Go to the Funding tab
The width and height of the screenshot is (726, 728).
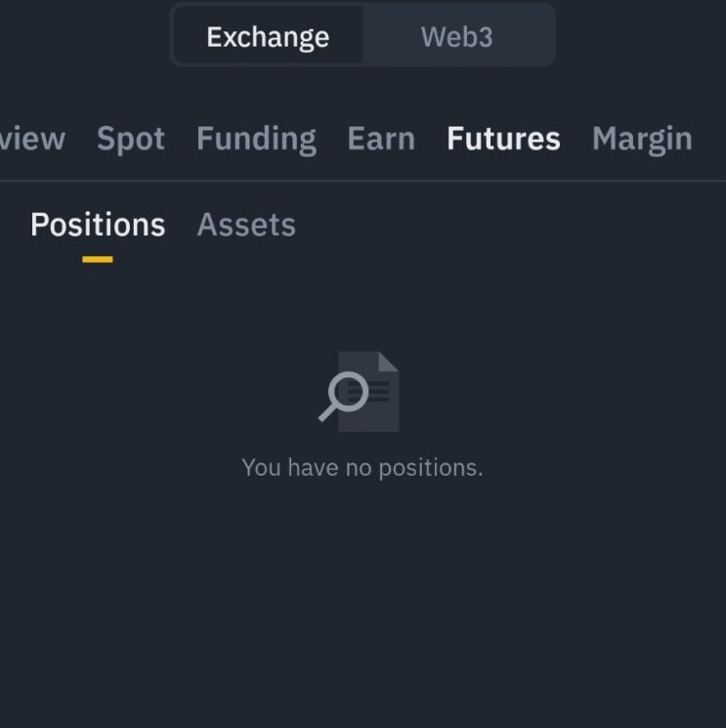(x=256, y=139)
